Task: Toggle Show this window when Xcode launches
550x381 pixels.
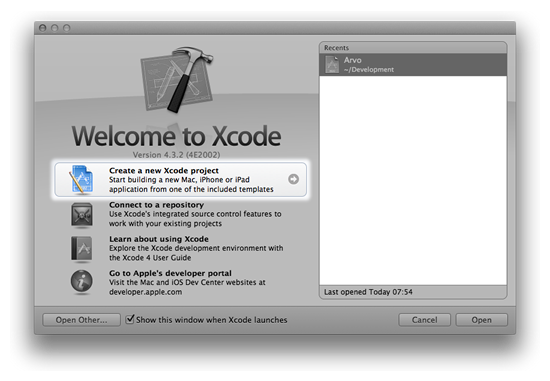Action: click(130, 319)
